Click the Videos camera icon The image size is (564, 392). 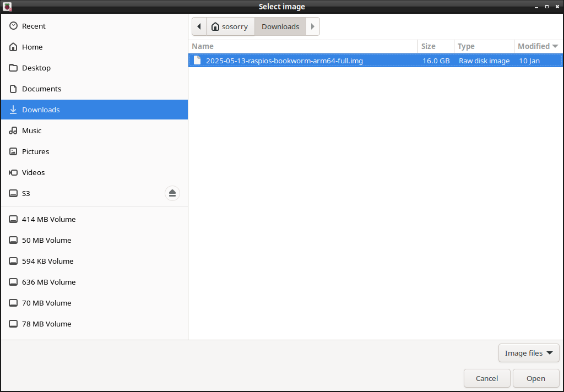point(13,173)
